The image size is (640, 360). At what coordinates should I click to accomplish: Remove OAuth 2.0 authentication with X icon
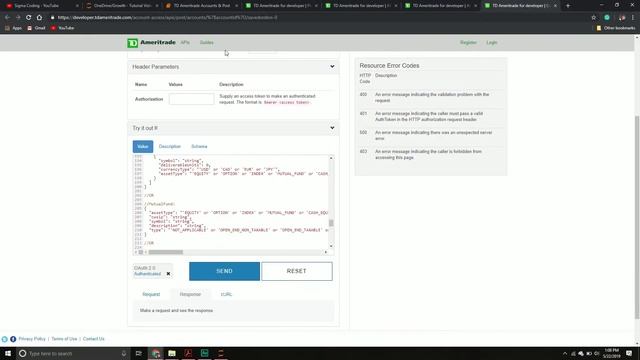point(168,274)
